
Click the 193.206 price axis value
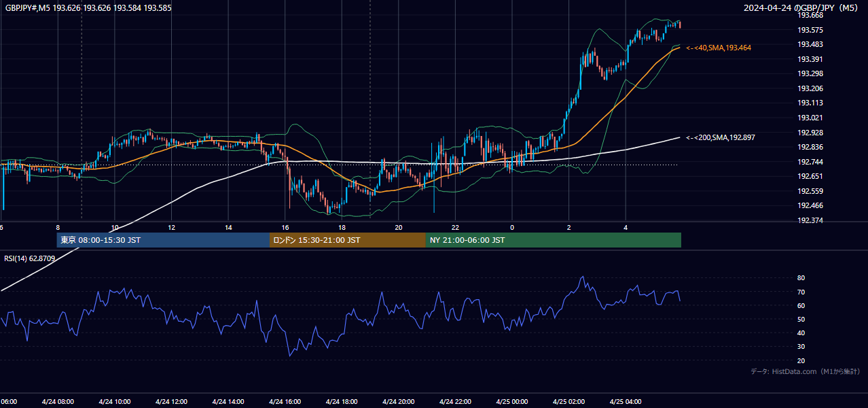pos(810,88)
